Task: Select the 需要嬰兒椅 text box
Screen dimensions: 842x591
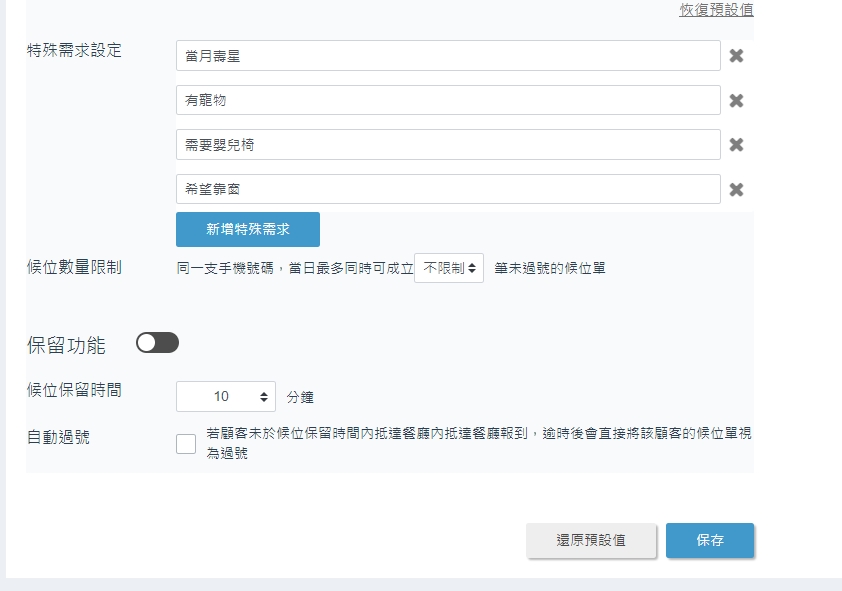Action: tap(448, 145)
